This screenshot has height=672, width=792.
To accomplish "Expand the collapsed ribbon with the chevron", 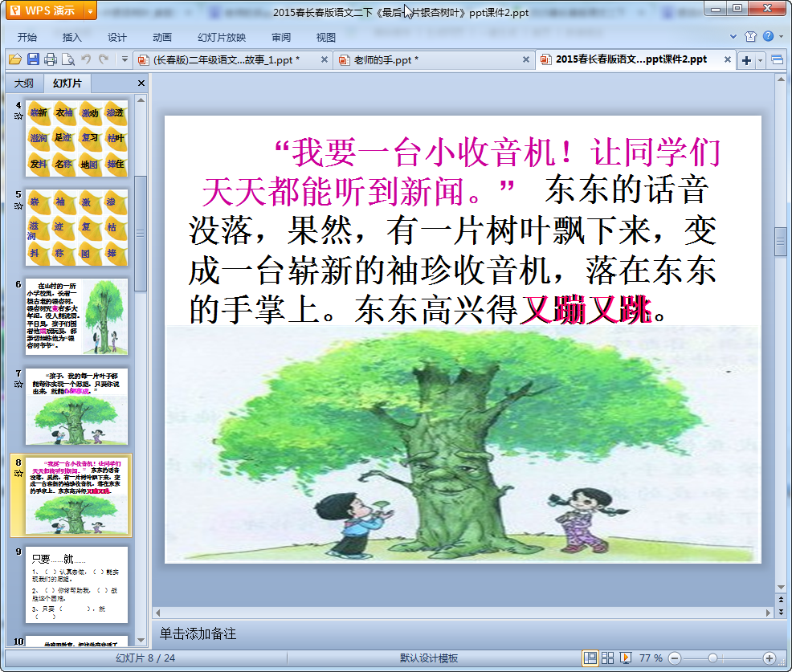I will tap(733, 36).
